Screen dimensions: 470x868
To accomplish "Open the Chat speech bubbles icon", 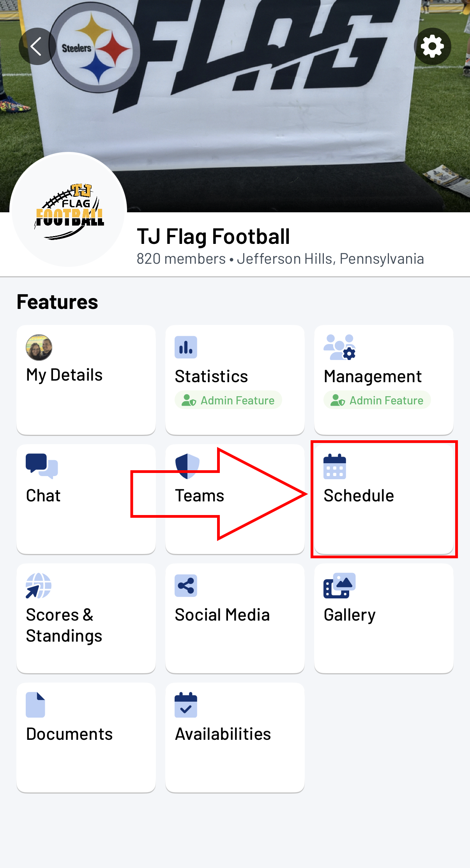I will click(42, 466).
